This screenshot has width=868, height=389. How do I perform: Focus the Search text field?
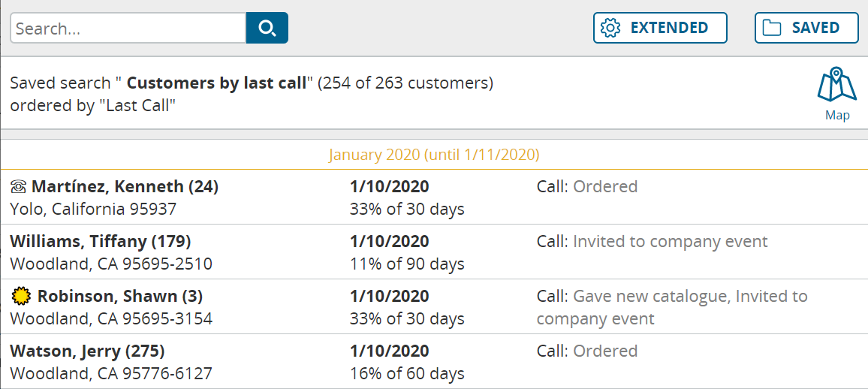[128, 28]
